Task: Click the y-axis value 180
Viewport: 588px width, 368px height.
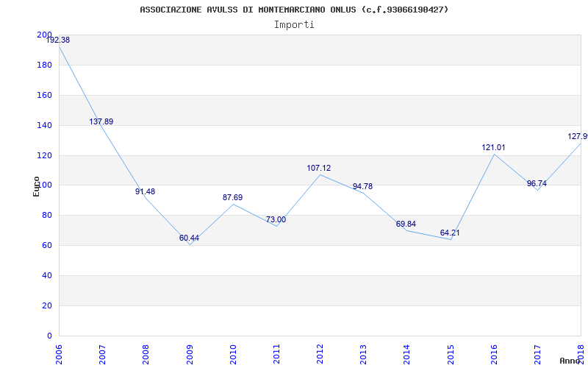Action: point(44,66)
